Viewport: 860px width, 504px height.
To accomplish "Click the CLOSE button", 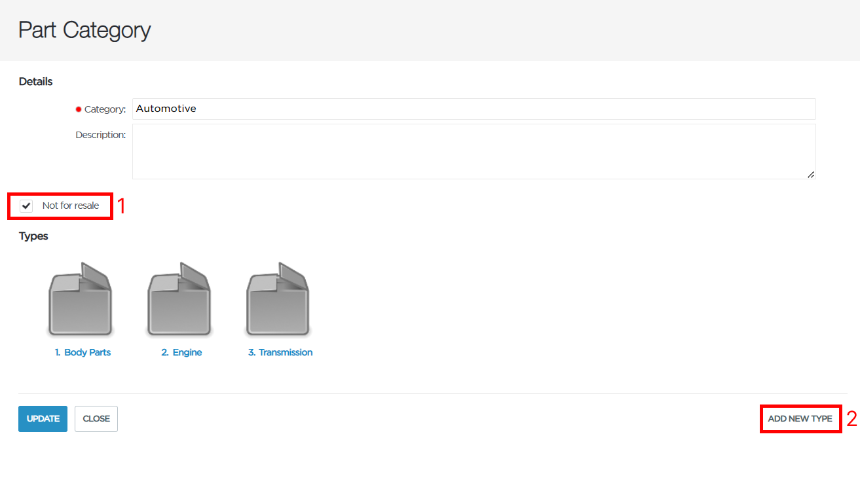I will [96, 419].
